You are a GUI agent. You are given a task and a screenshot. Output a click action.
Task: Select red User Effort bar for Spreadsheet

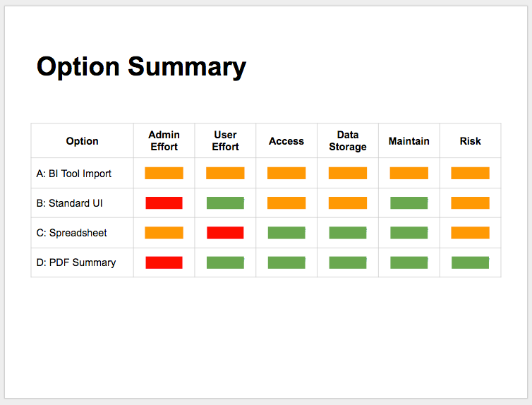225,233
